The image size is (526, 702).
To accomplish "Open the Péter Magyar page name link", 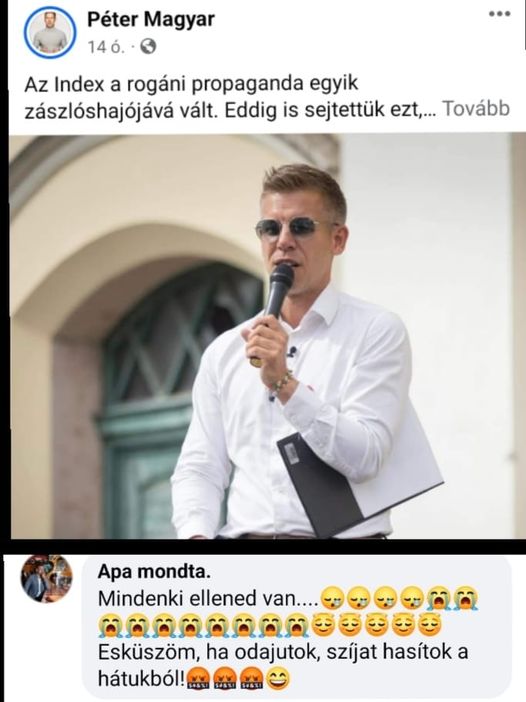I will coord(151,20).
